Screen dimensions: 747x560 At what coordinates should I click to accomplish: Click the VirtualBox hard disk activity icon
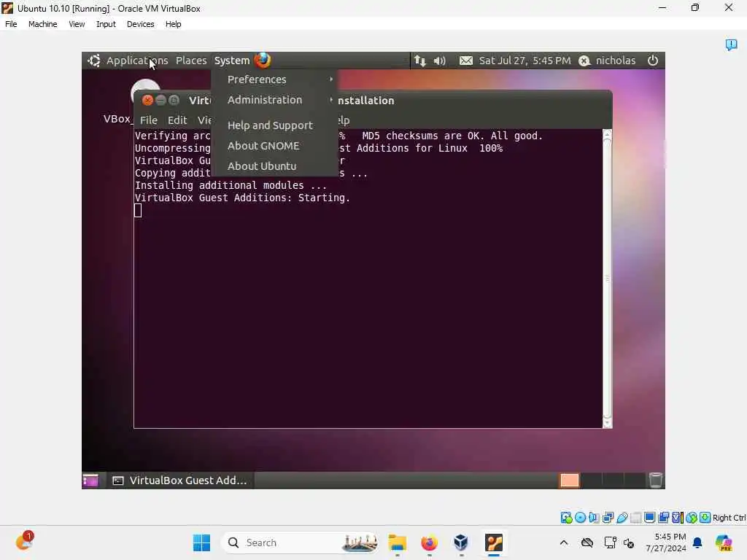tap(566, 518)
